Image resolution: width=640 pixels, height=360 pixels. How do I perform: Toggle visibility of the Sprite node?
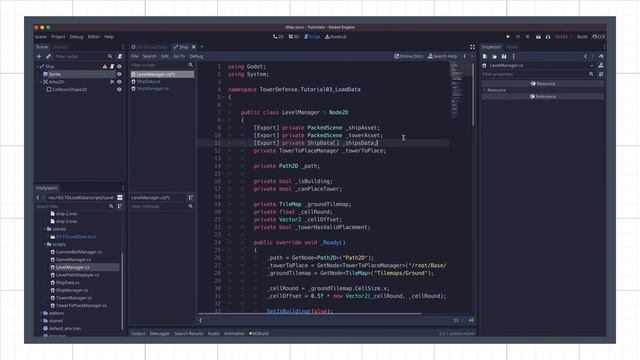point(119,74)
